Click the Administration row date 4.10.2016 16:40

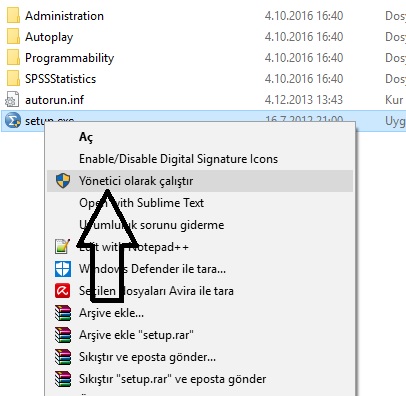pyautogui.click(x=304, y=16)
